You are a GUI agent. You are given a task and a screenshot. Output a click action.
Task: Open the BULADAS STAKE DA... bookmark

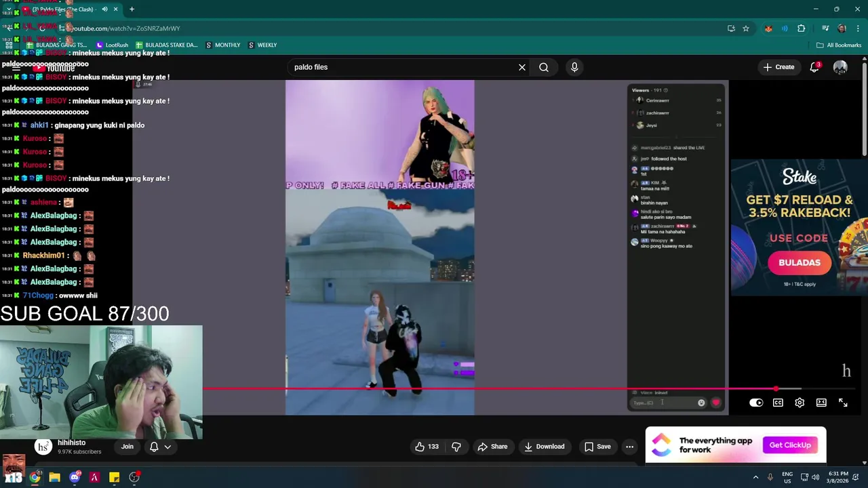tap(167, 45)
